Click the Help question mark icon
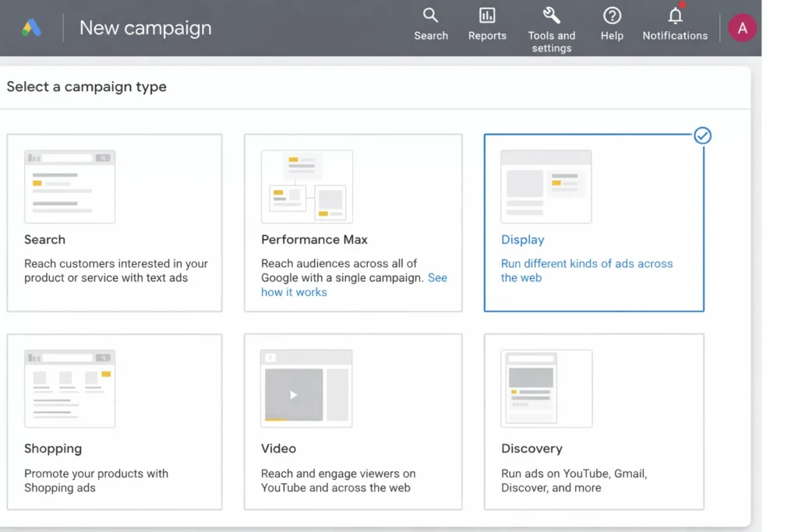This screenshot has width=798, height=532. pyautogui.click(x=612, y=16)
